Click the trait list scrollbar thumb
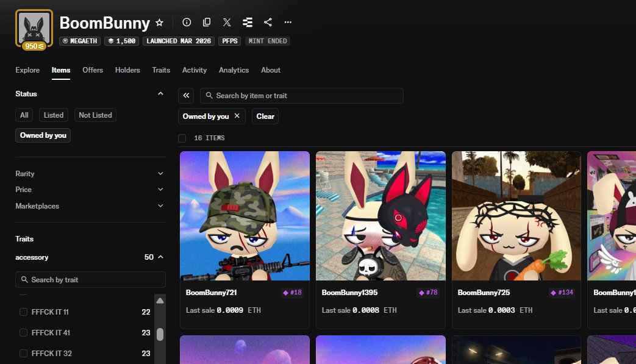Viewport: 636px width, 364px height. coord(160,334)
